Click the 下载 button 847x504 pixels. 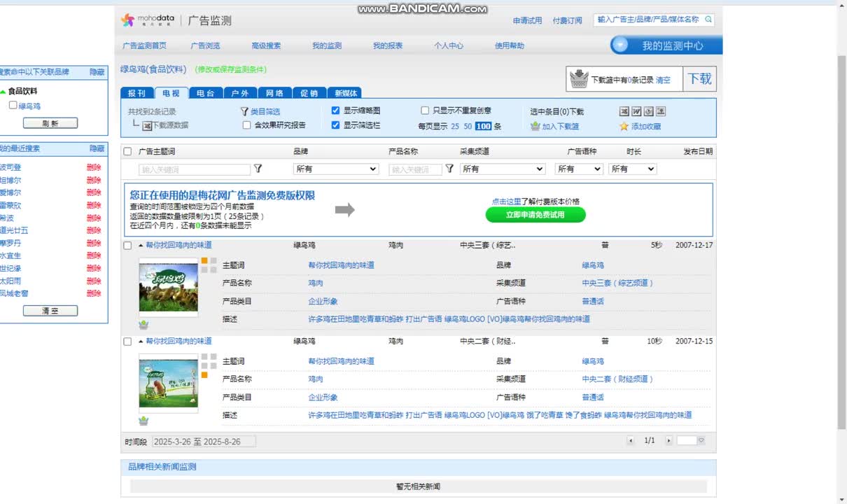click(700, 79)
